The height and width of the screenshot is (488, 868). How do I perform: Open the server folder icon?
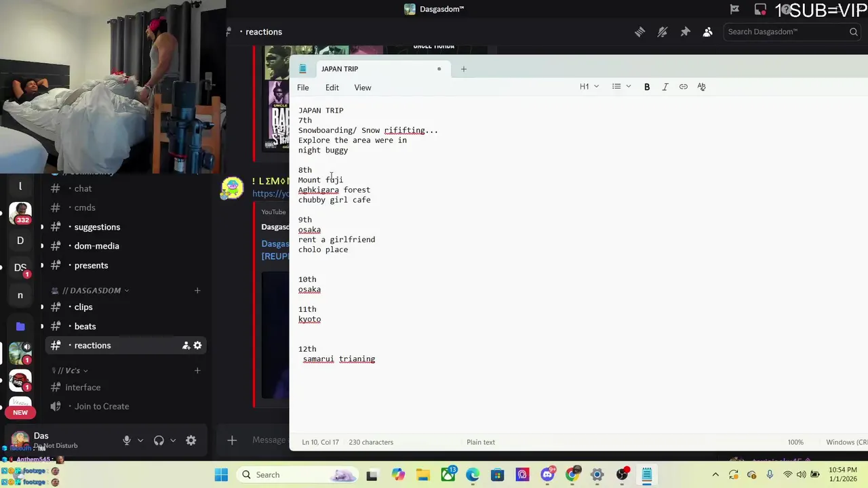(x=20, y=326)
